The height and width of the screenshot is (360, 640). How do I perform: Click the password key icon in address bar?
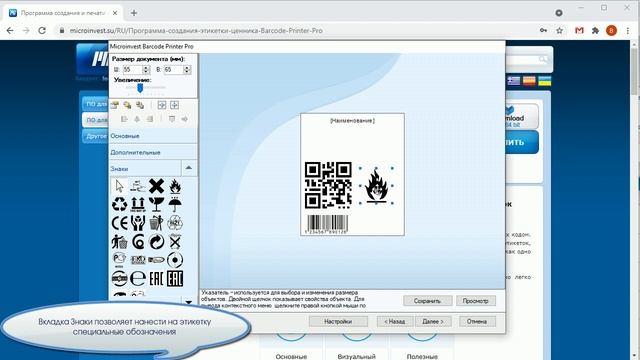pyautogui.click(x=543, y=31)
